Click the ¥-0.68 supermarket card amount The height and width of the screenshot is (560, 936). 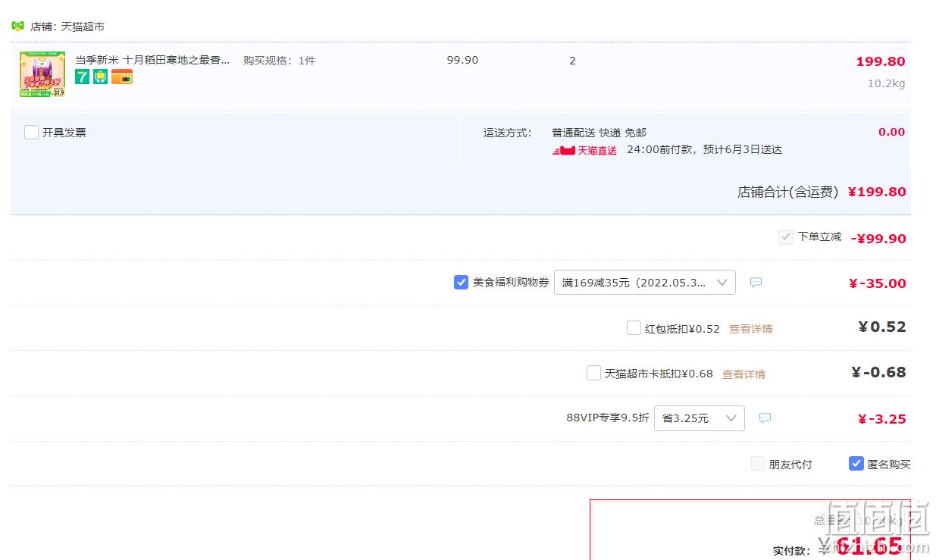coord(879,372)
